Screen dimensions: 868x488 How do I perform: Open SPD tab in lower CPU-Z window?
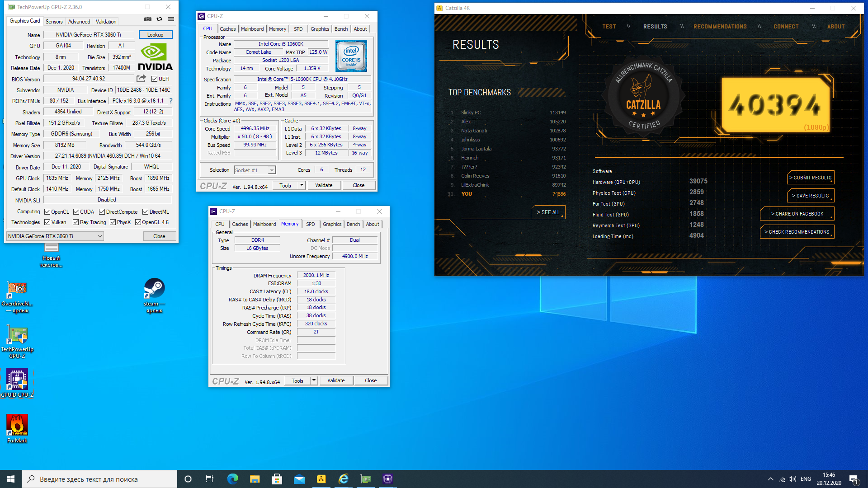pos(310,224)
